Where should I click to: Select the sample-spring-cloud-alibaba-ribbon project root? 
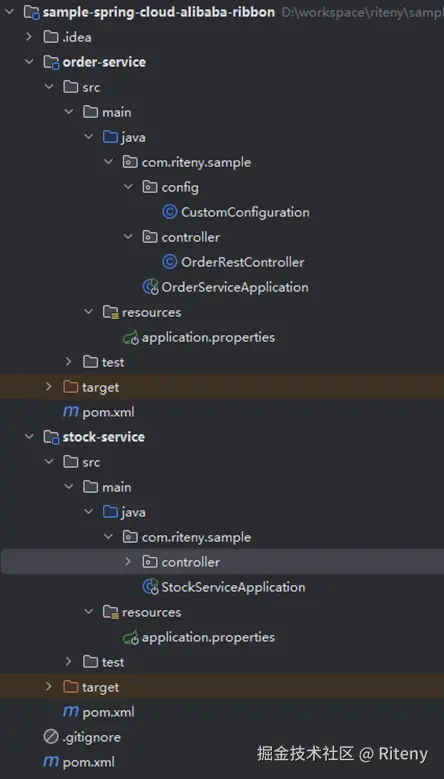tap(158, 12)
